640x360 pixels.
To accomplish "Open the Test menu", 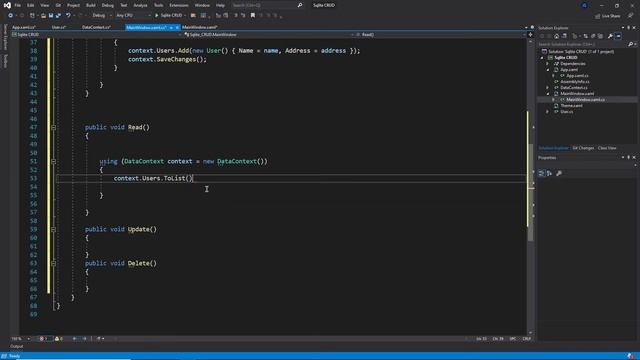I will pyautogui.click(x=124, y=5).
